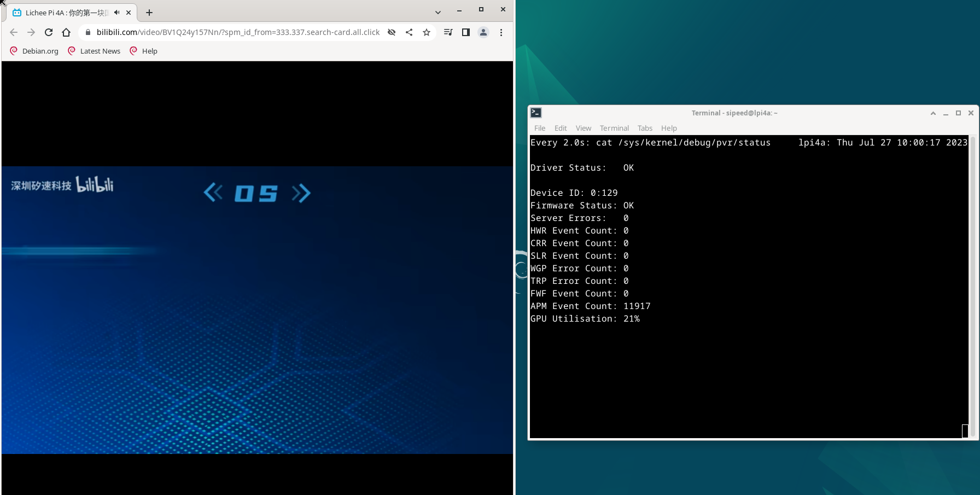Open Help bookmark

pyautogui.click(x=143, y=51)
